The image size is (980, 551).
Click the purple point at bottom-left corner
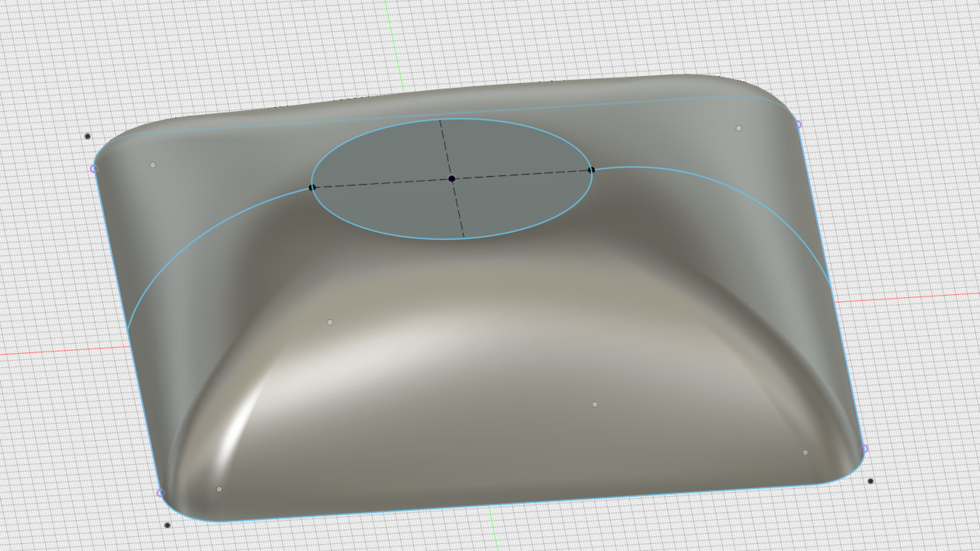coord(160,493)
